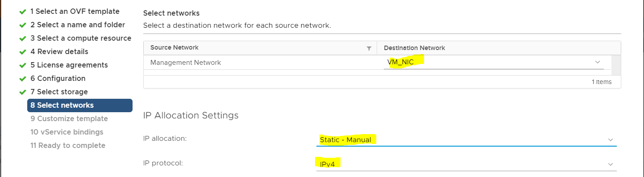Open step 5 License agreements
The image size is (644, 177).
point(69,65)
